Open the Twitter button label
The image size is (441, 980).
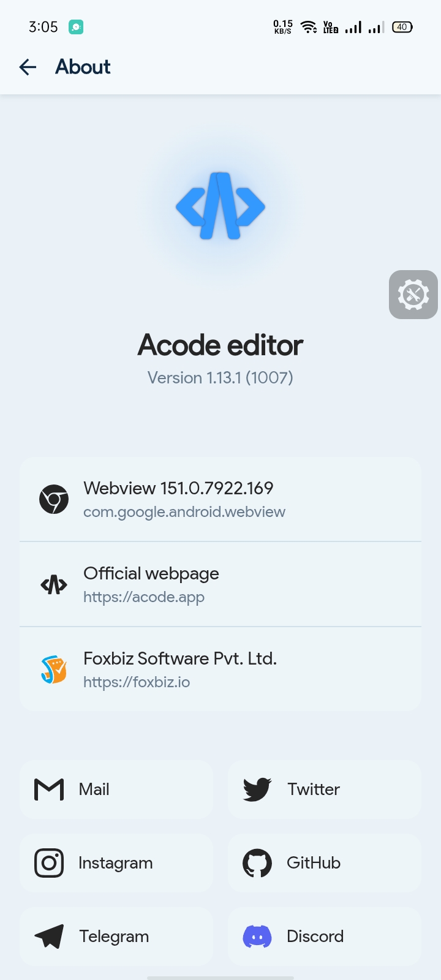coord(314,790)
